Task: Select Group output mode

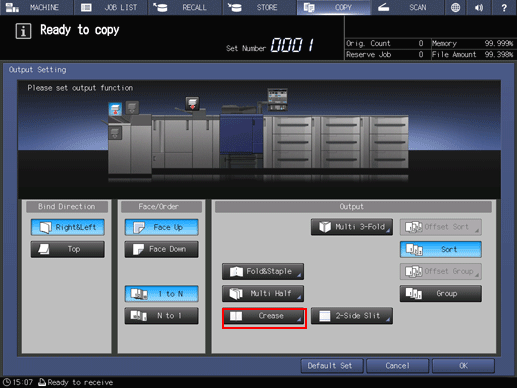Action: point(441,294)
